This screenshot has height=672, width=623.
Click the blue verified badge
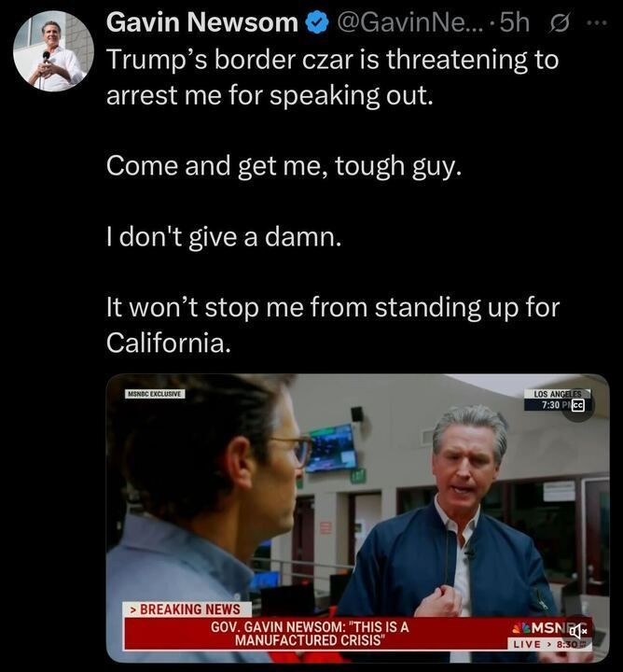click(x=316, y=23)
